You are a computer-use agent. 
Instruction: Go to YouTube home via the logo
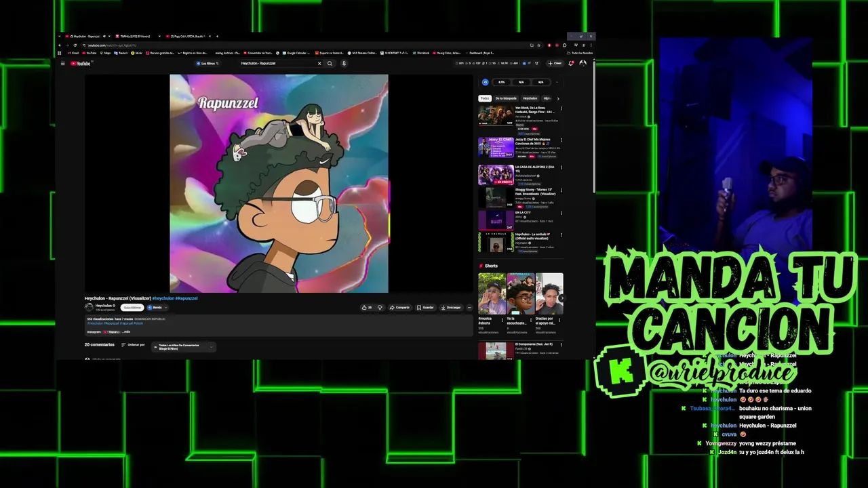pyautogui.click(x=81, y=64)
